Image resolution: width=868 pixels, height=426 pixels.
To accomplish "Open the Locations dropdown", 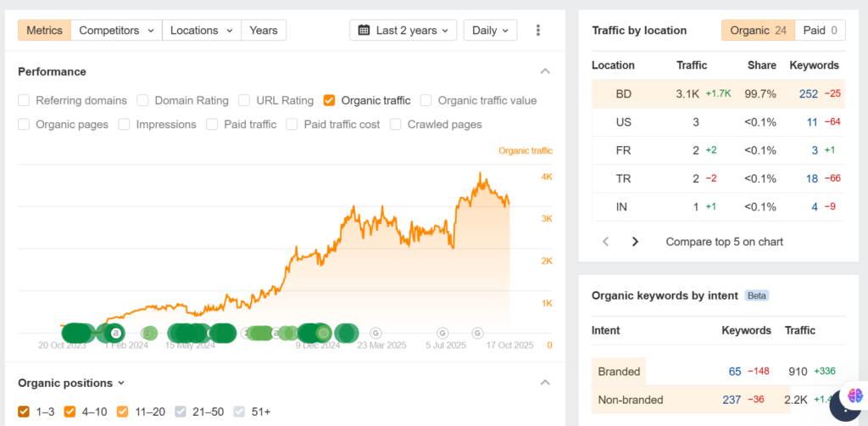I will tap(202, 31).
